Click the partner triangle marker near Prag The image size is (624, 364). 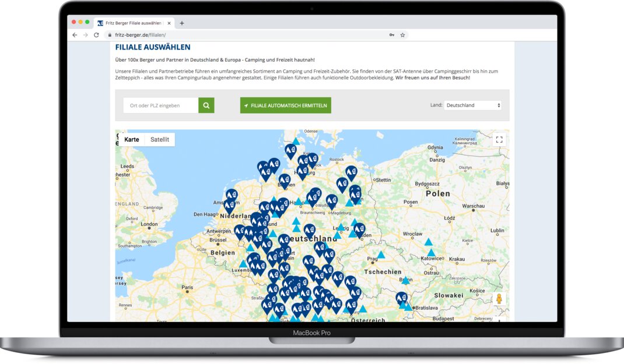click(x=381, y=255)
